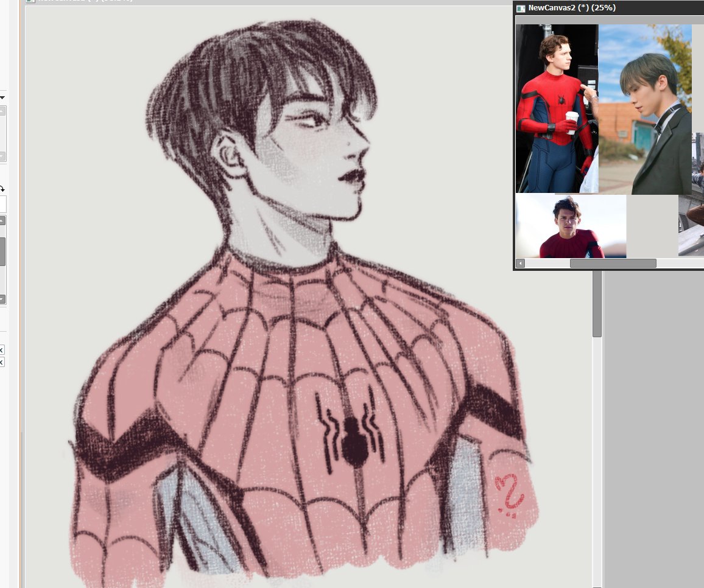Click the NewCanvas2 horizontal scrollbar thumb

pos(613,264)
